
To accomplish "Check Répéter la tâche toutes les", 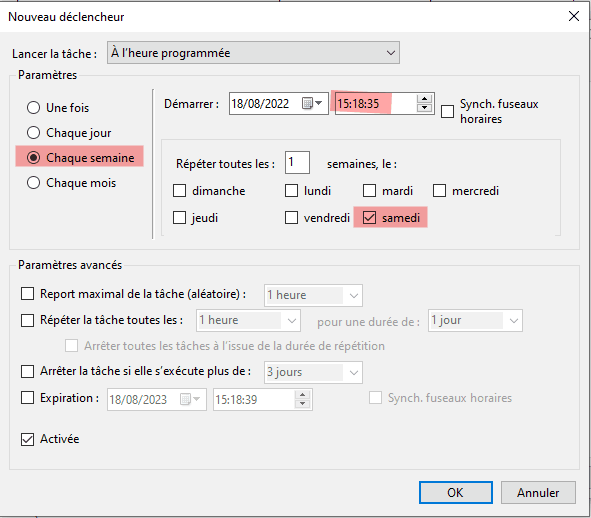I will [28, 320].
